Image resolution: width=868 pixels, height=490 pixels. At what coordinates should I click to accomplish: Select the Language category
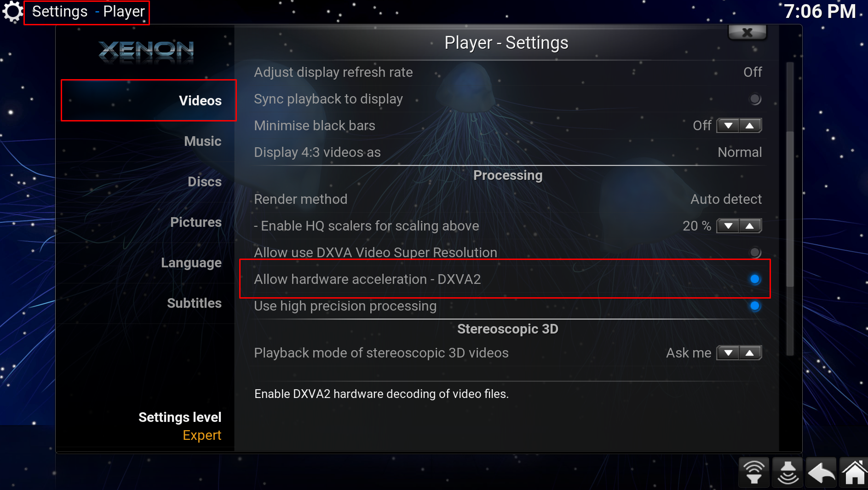(x=191, y=263)
